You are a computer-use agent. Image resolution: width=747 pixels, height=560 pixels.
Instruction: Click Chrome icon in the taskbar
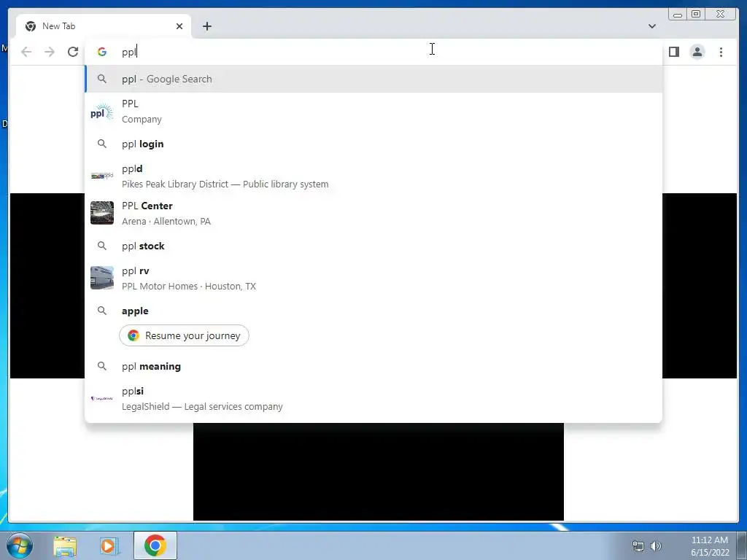pos(155,545)
